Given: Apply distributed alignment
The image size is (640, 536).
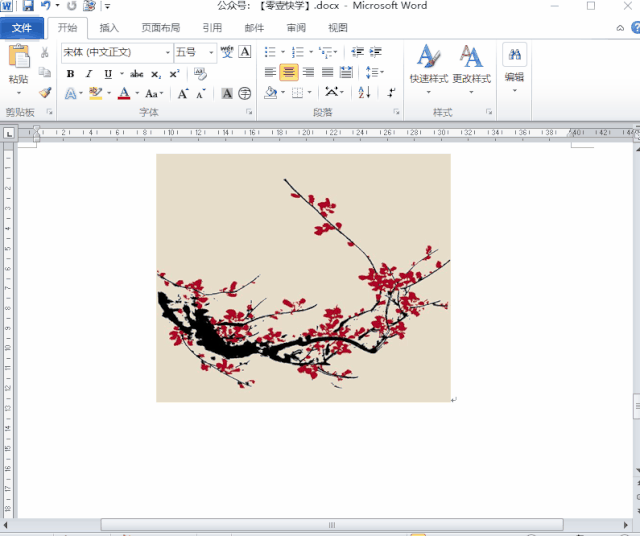Looking at the screenshot, I should (x=346, y=73).
